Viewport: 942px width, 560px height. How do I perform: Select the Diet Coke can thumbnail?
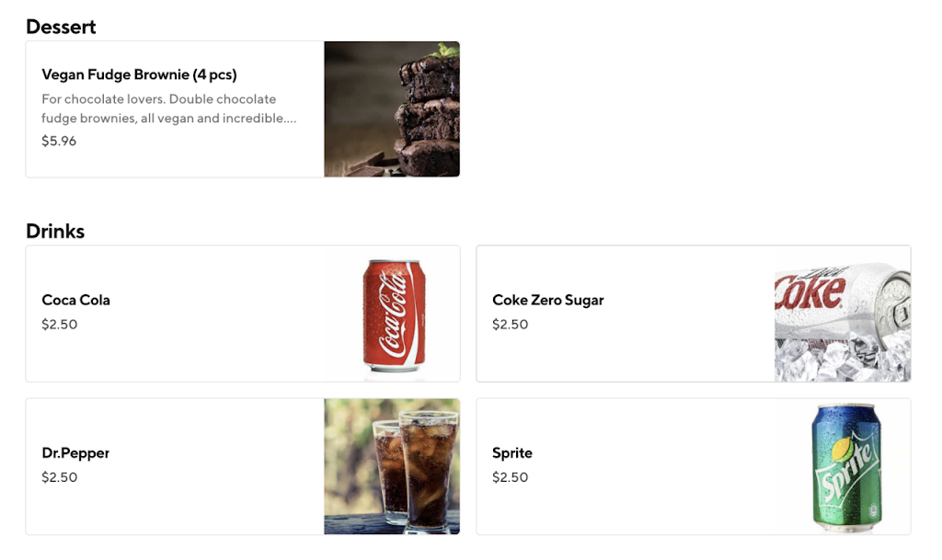tap(843, 314)
